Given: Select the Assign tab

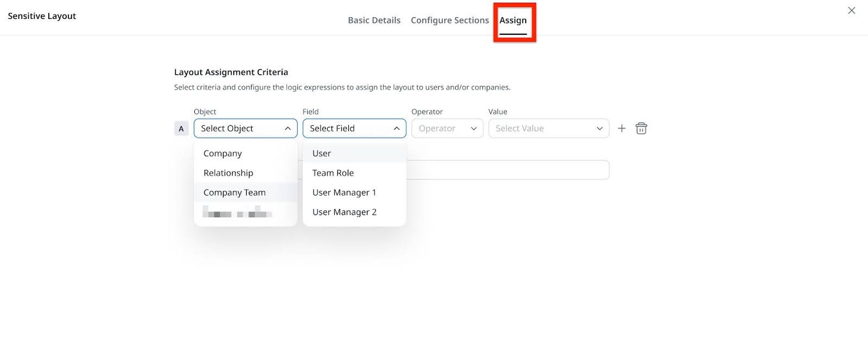Looking at the screenshot, I should pos(513,20).
